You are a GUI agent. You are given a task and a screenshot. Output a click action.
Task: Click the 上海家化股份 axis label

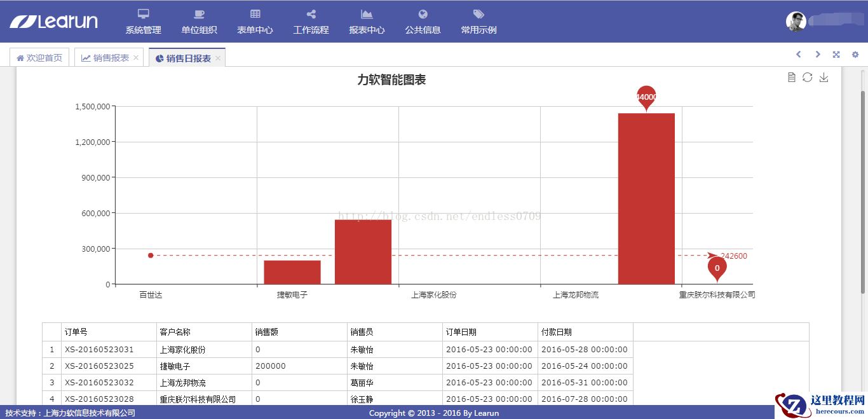click(434, 295)
